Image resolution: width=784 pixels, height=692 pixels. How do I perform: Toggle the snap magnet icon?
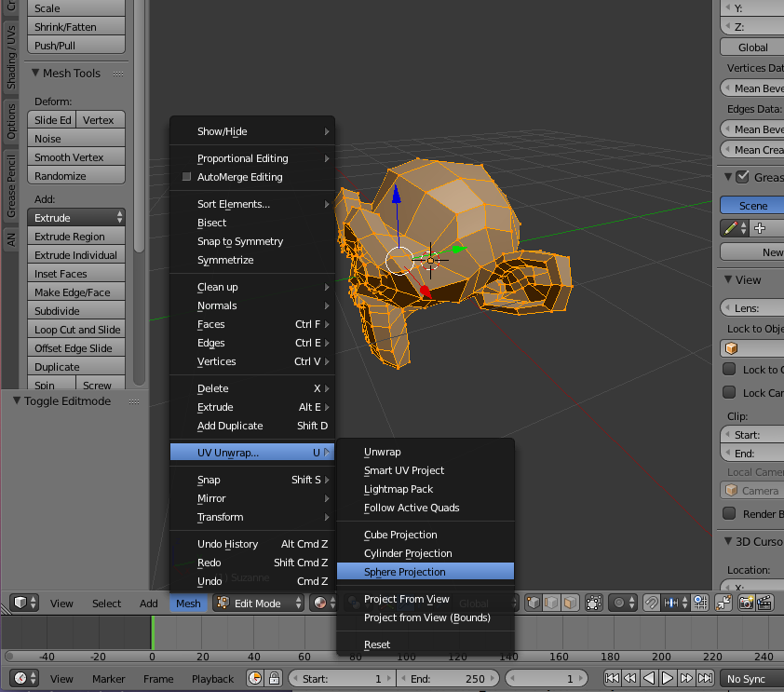tap(651, 603)
